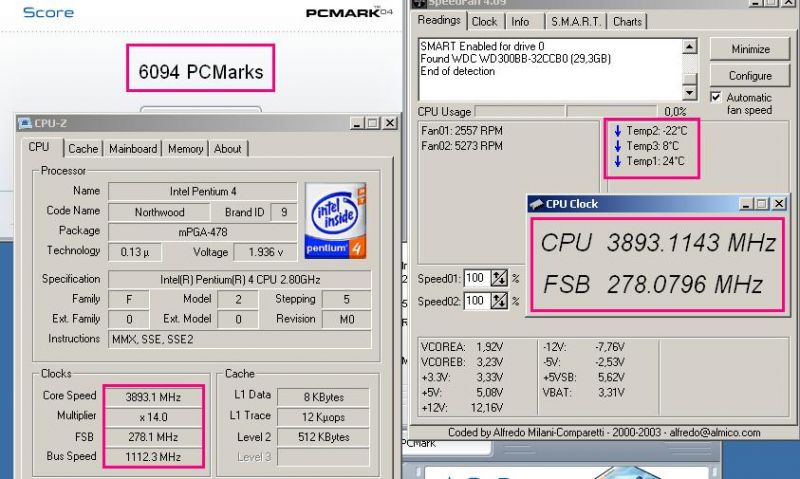Click the FSB 278.0796 MHz reading

[x=653, y=284]
